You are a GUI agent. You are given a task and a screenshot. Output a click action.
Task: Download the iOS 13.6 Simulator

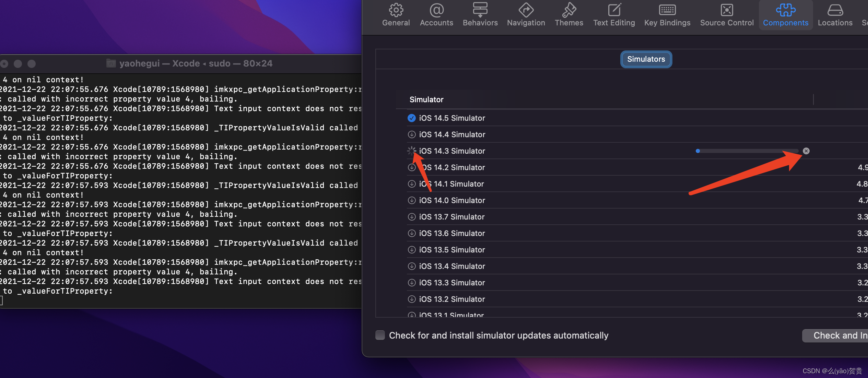[x=412, y=233]
